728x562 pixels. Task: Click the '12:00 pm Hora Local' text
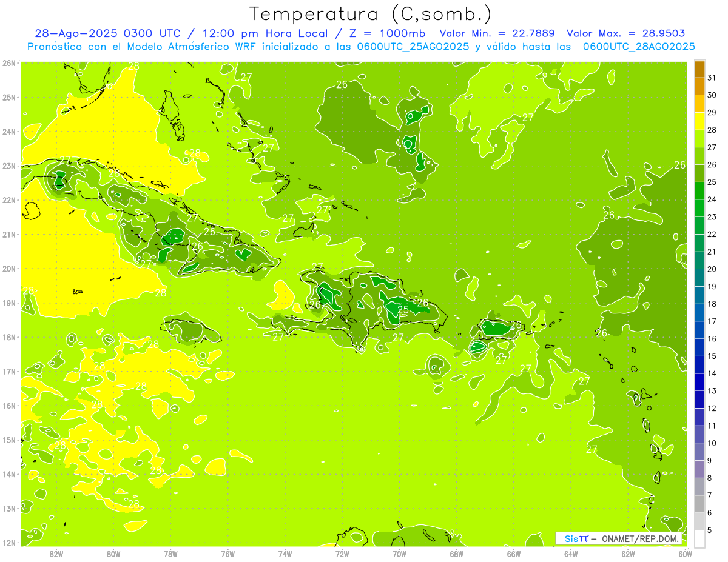pos(265,33)
